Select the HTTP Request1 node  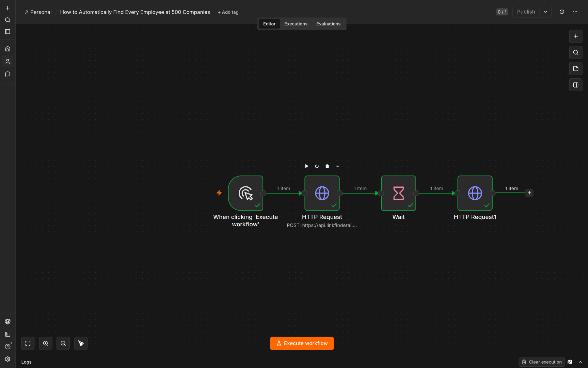475,193
